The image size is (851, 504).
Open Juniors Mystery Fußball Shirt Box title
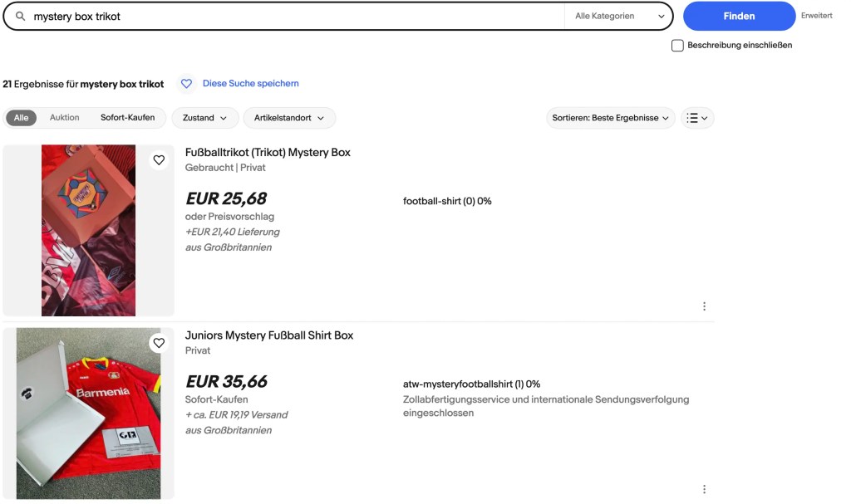point(269,335)
